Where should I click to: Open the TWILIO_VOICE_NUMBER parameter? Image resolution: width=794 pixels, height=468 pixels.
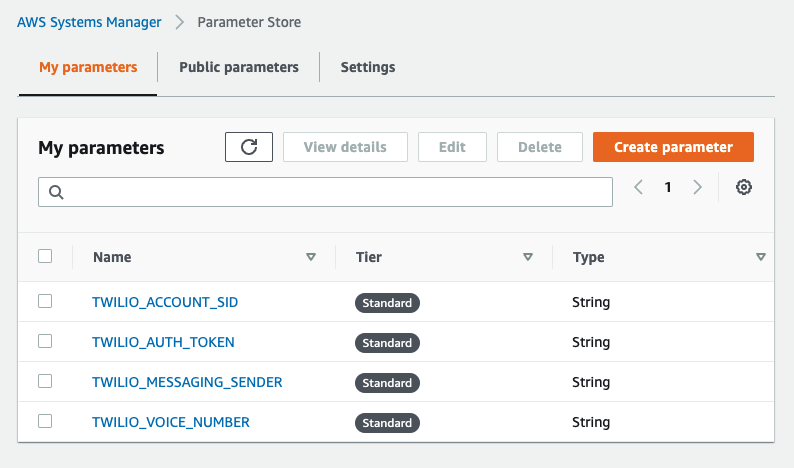point(171,422)
